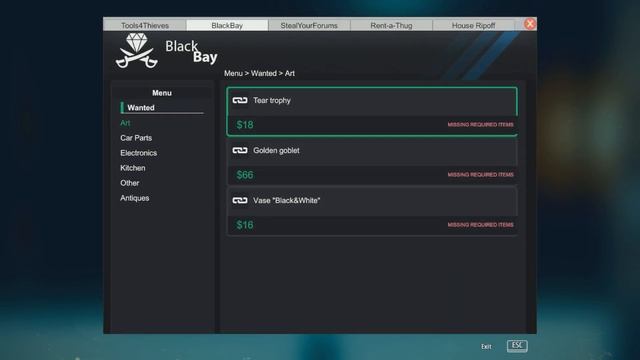
Task: Click the Exit label
Action: coord(486,347)
